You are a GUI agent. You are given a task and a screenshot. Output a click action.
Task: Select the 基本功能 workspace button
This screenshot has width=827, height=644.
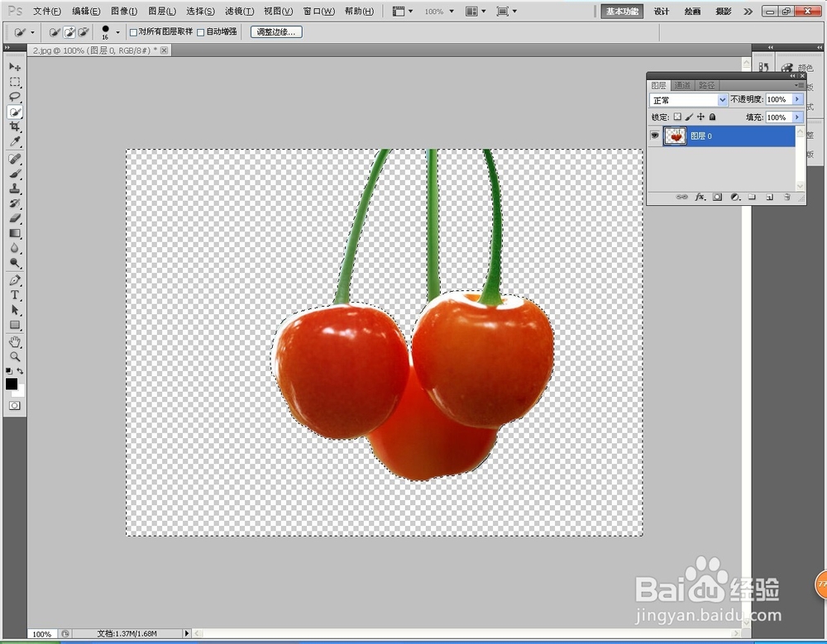pos(622,11)
